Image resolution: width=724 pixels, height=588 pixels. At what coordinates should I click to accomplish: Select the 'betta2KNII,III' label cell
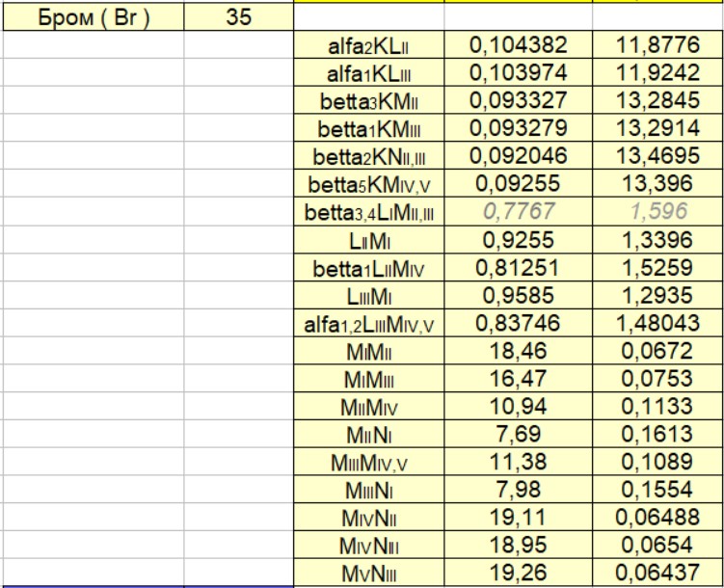click(369, 156)
